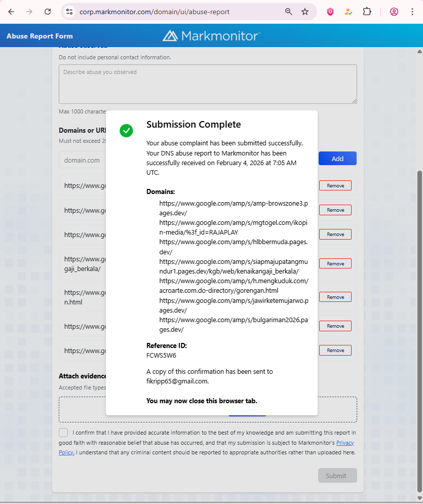Viewport: 423px width, 504px height.
Task: Bookmark this page with the star icon
Action: coord(305,12)
